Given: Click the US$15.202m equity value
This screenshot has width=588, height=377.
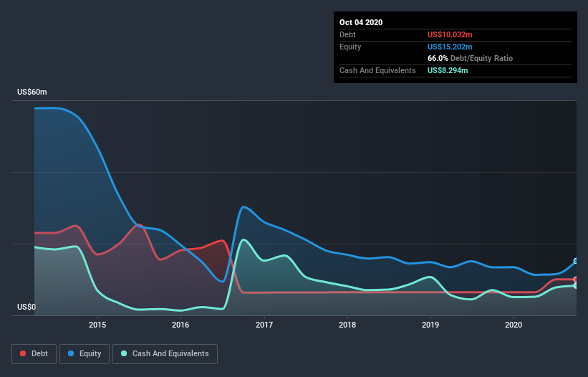Looking at the screenshot, I should pyautogui.click(x=450, y=47).
